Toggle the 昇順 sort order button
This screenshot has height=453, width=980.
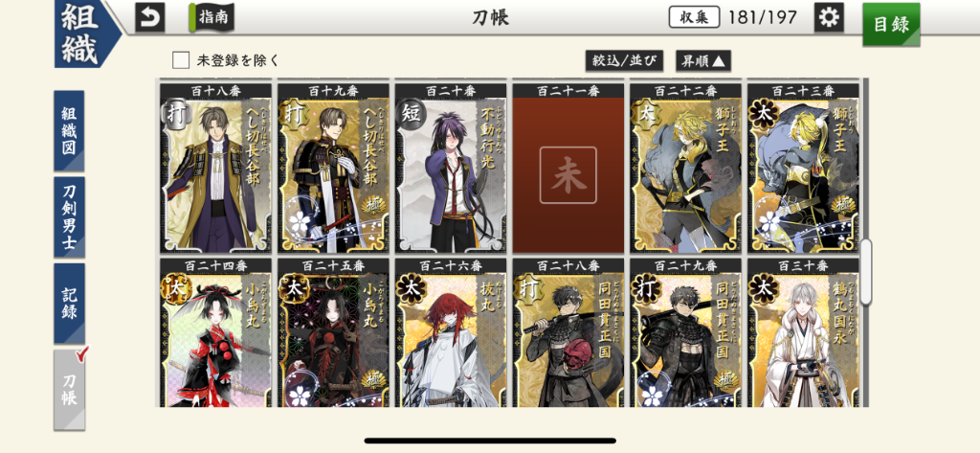pyautogui.click(x=703, y=60)
